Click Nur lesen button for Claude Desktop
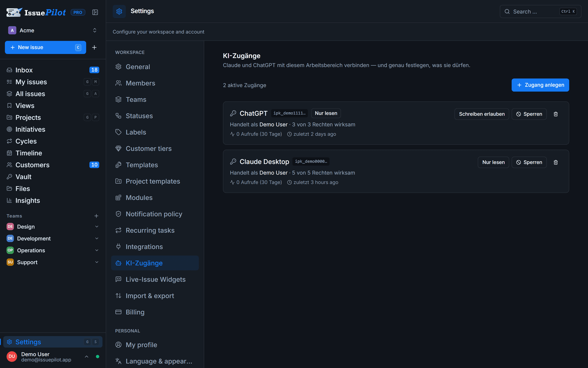 [x=493, y=162]
